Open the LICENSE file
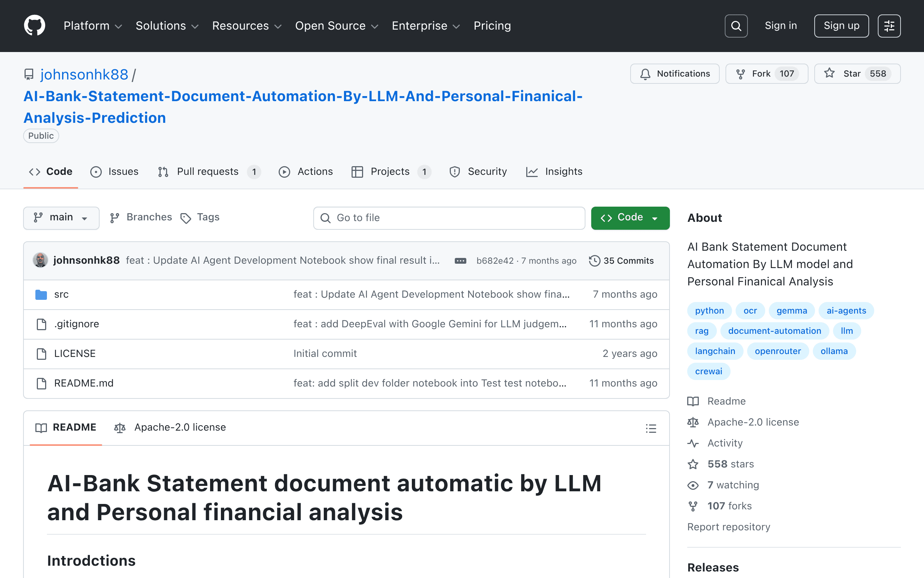This screenshot has width=924, height=578. [75, 354]
